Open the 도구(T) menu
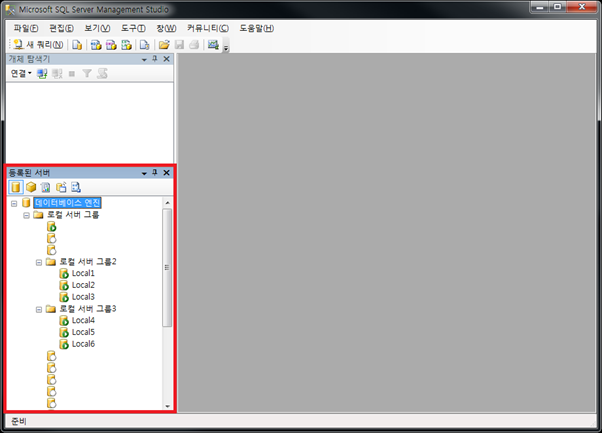 tap(133, 28)
